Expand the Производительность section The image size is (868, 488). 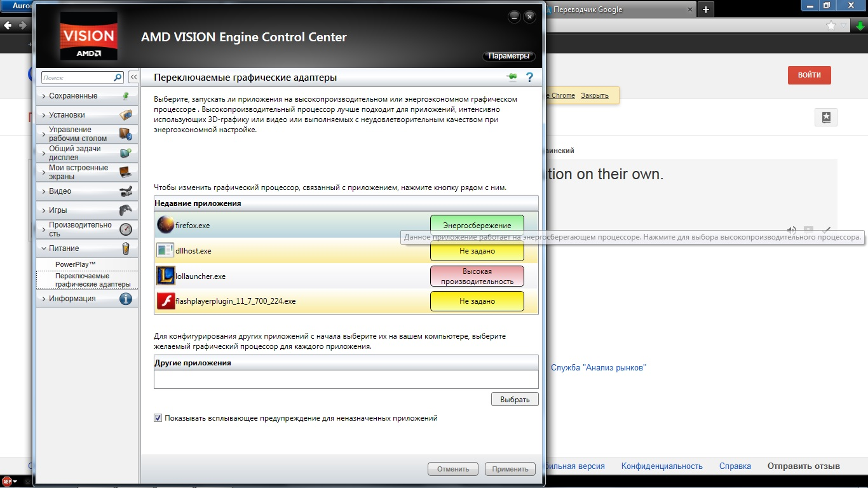tap(86, 229)
